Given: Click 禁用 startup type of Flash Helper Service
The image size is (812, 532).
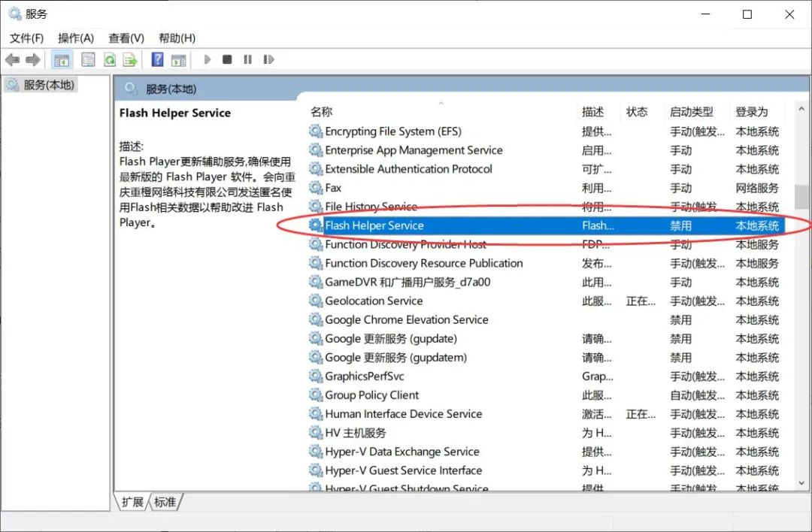Looking at the screenshot, I should tap(680, 225).
